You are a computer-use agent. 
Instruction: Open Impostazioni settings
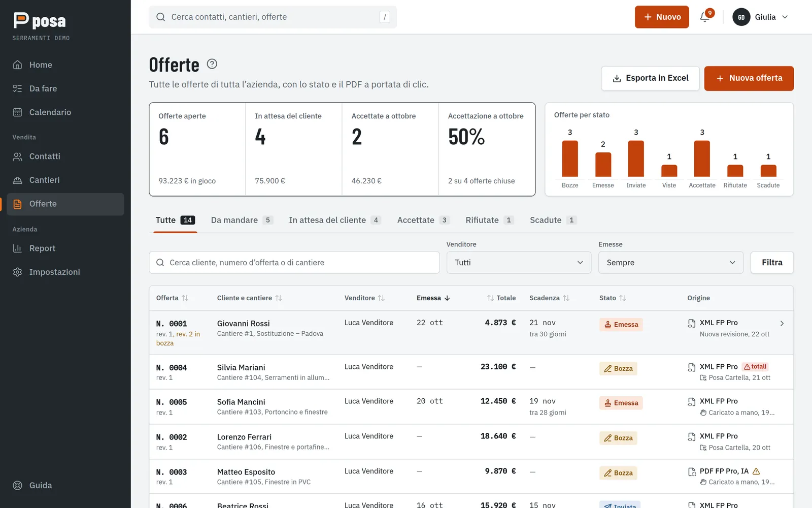(x=65, y=272)
